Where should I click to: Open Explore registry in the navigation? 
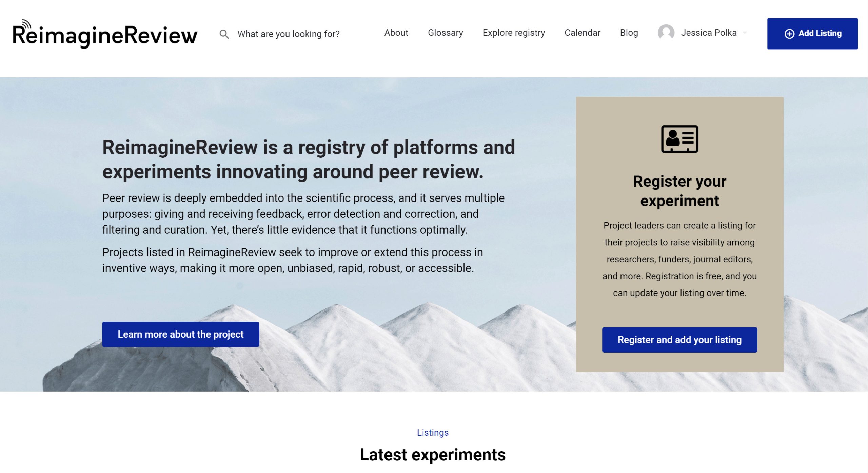click(x=513, y=33)
